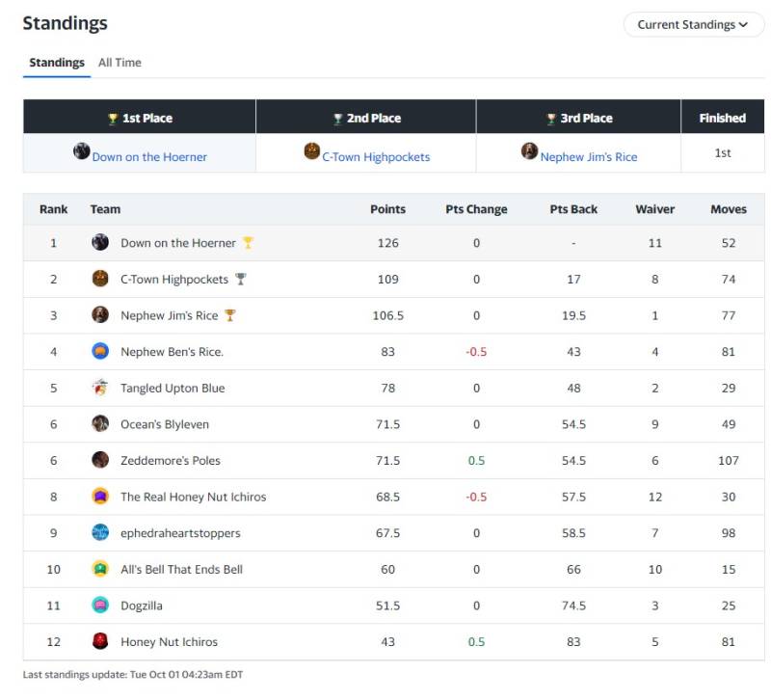Viewport: 771px width, 700px height.
Task: Click the Moves column header
Action: [729, 209]
